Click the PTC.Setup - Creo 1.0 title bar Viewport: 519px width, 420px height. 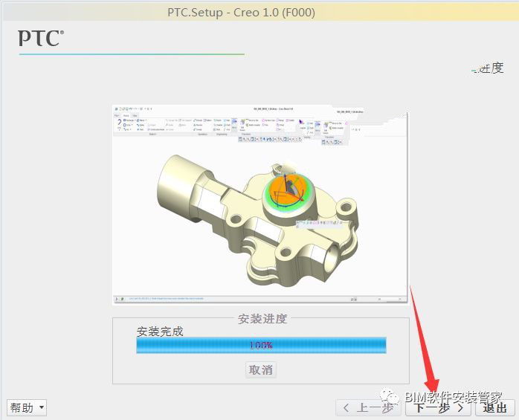259,13
